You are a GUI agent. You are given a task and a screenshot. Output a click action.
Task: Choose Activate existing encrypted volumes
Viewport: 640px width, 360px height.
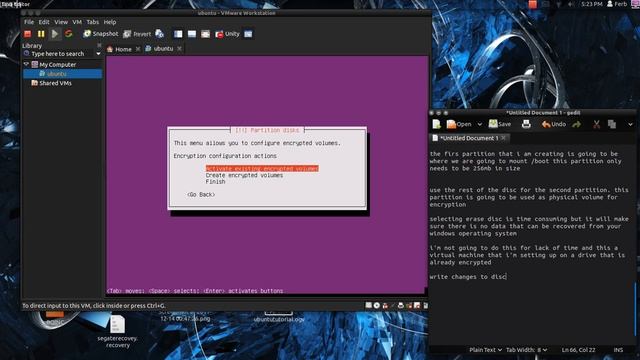click(x=262, y=169)
